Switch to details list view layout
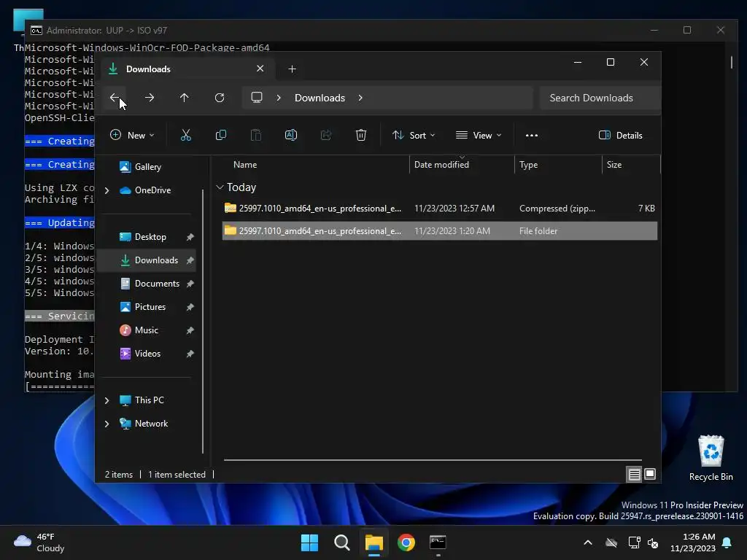The height and width of the screenshot is (560, 747). (635, 474)
